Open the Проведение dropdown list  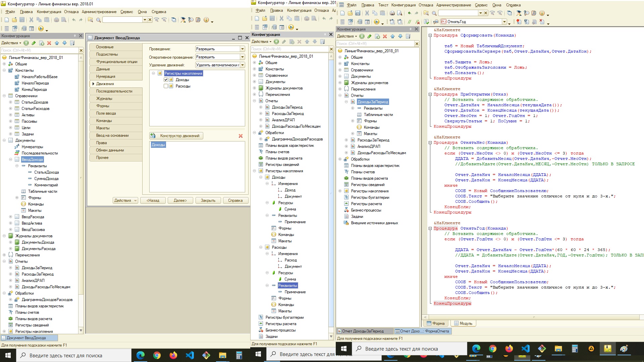coord(242,49)
